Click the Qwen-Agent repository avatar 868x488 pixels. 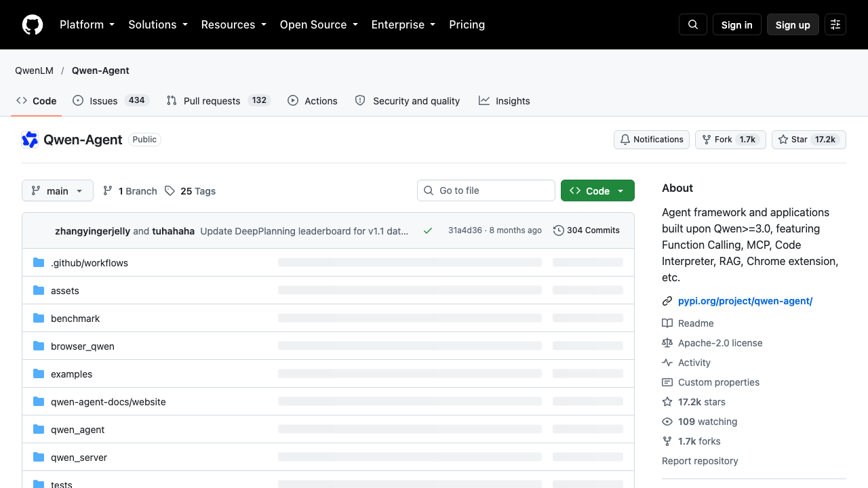30,140
